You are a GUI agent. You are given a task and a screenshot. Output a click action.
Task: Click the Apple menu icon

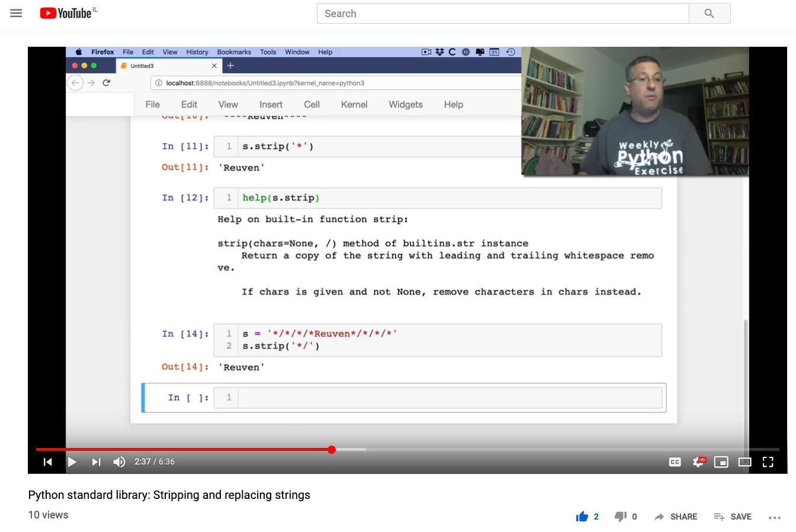78,52
